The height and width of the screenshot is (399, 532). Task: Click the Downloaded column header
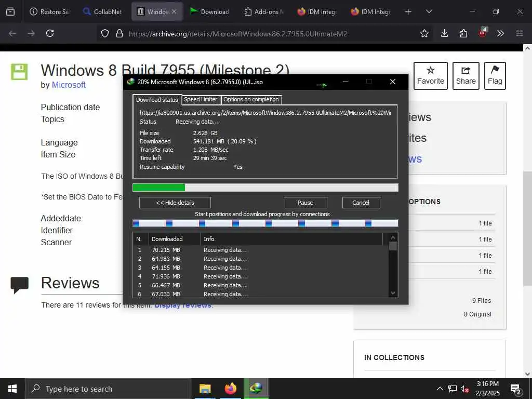point(175,239)
